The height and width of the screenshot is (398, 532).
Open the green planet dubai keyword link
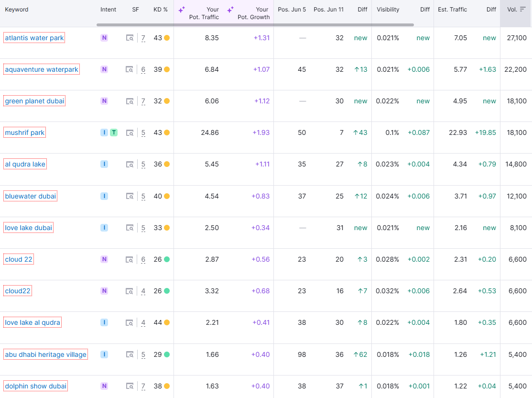click(x=34, y=101)
